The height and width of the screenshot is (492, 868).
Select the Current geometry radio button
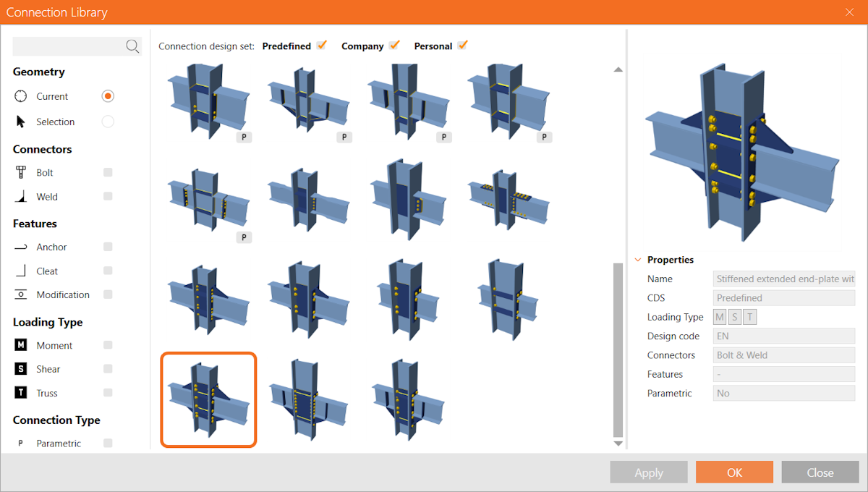(x=108, y=96)
